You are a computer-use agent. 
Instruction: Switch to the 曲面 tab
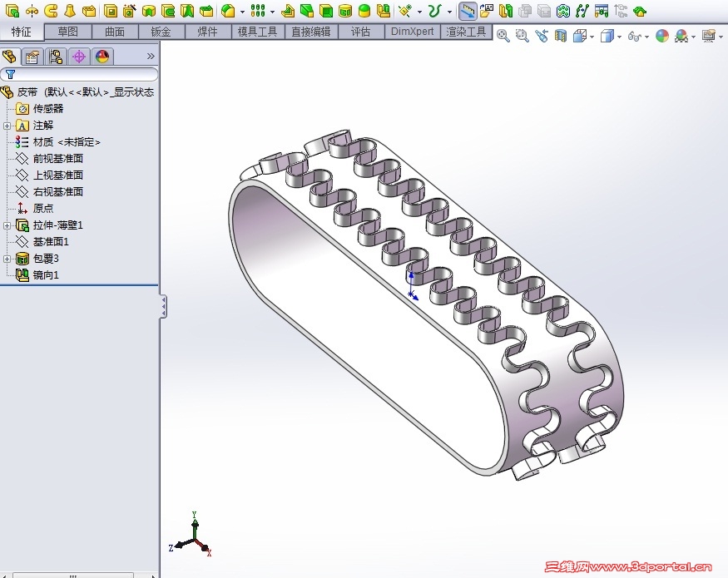point(115,32)
